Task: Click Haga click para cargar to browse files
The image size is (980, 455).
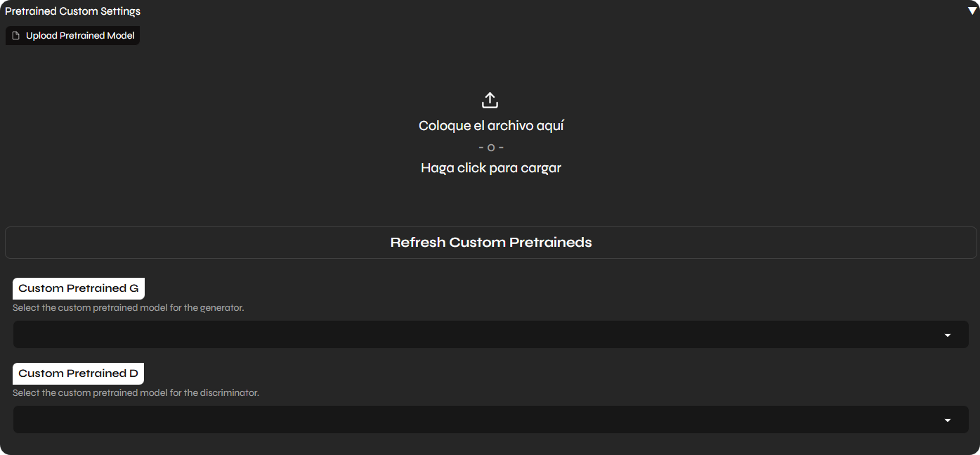Action: click(490, 167)
